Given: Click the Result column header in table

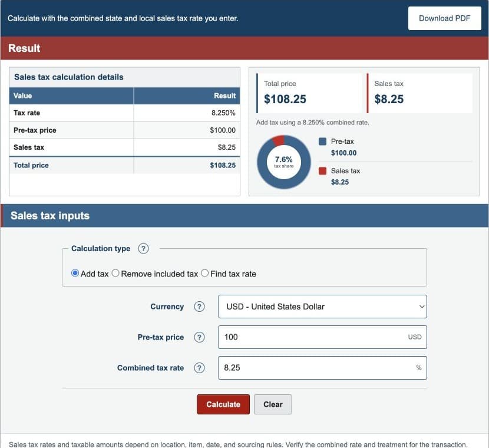Looking at the screenshot, I should (x=187, y=95).
